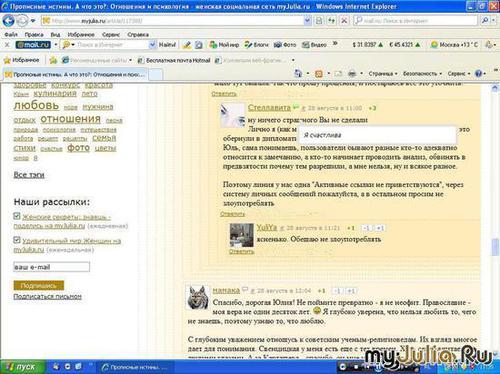This screenshot has height=374, width=500.
Task: Click the ваш e-mail input field
Action: click(x=51, y=267)
